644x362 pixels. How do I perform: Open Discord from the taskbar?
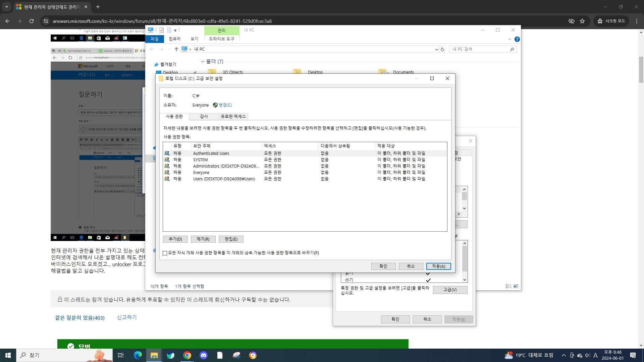[x=204, y=355]
